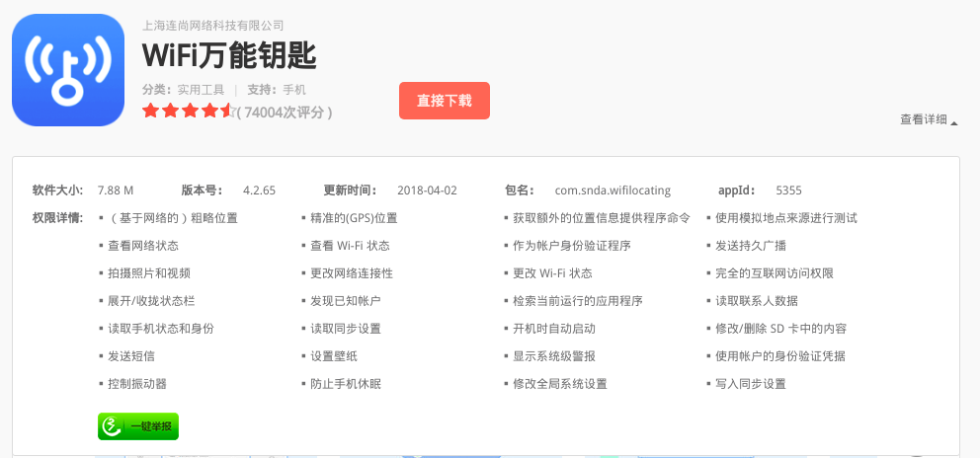This screenshot has height=458, width=980.
Task: Click the 上海连尚网络科技有限公司 developer name
Action: click(x=213, y=26)
